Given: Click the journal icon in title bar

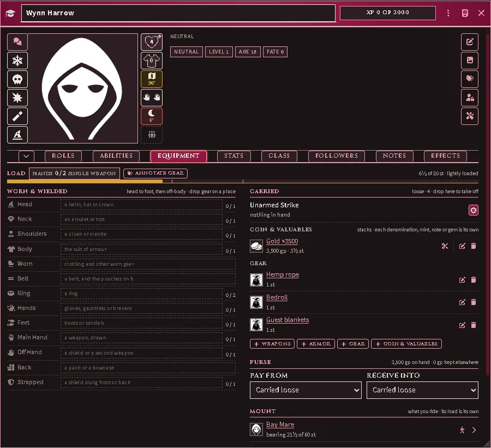Looking at the screenshot, I should [465, 13].
